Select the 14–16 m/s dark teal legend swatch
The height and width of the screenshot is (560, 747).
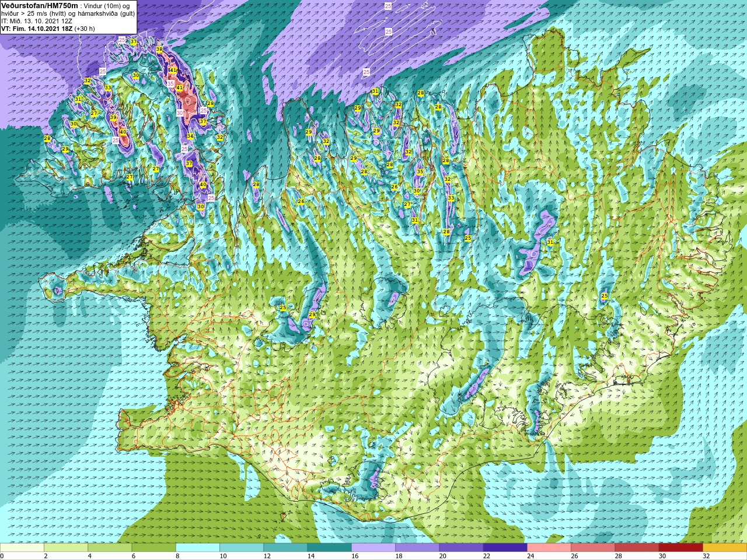coord(330,548)
